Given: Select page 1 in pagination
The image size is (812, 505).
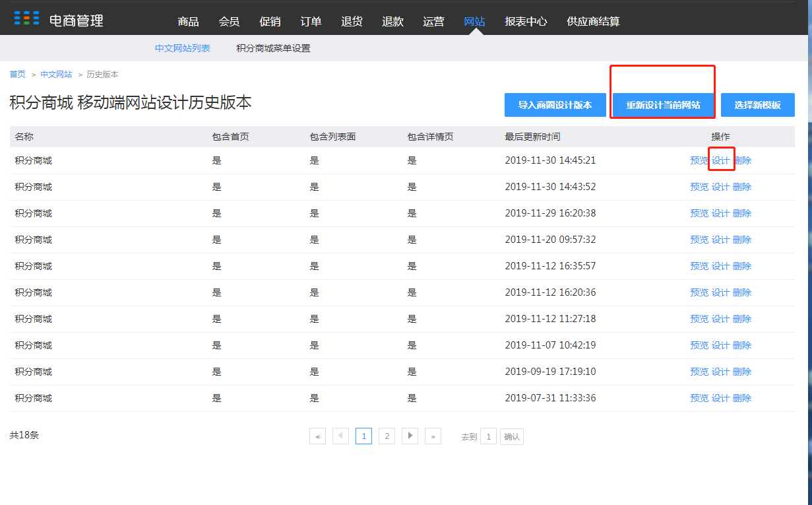Looking at the screenshot, I should tap(364, 436).
